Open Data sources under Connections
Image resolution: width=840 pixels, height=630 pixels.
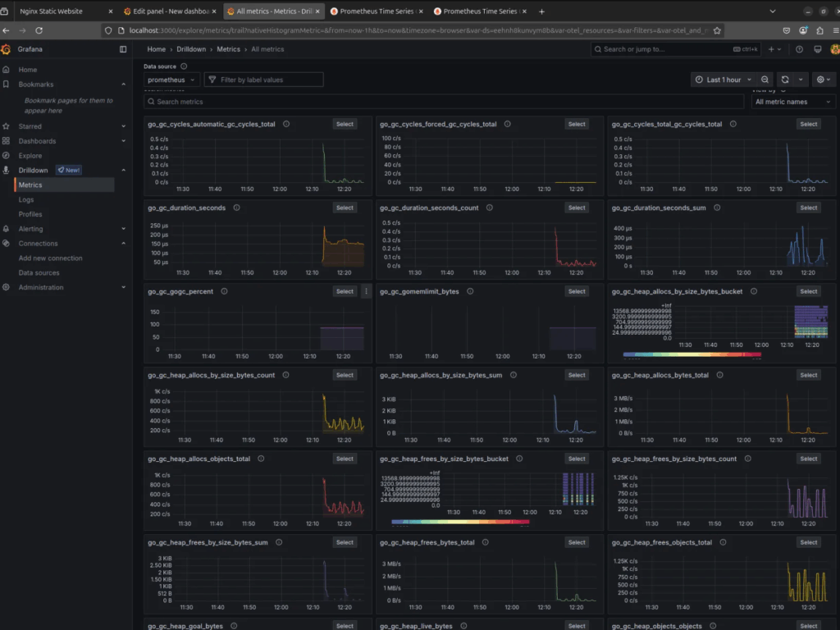pos(39,272)
